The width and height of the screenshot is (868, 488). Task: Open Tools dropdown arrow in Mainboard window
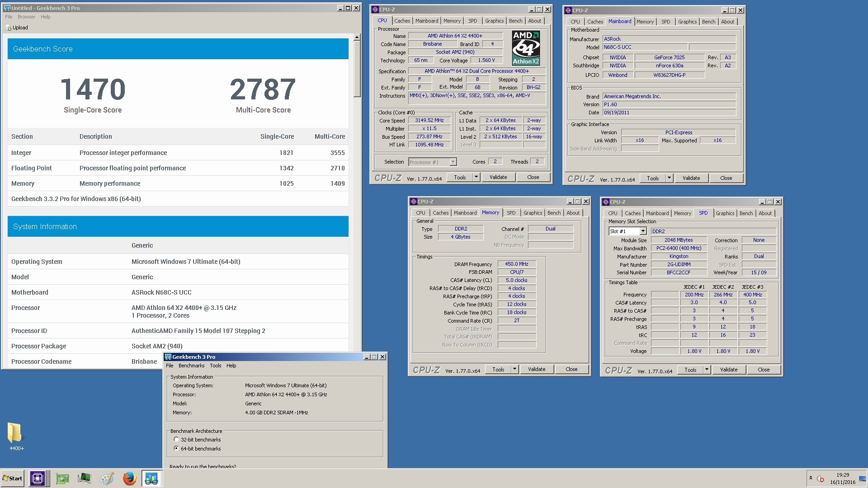[x=669, y=178]
